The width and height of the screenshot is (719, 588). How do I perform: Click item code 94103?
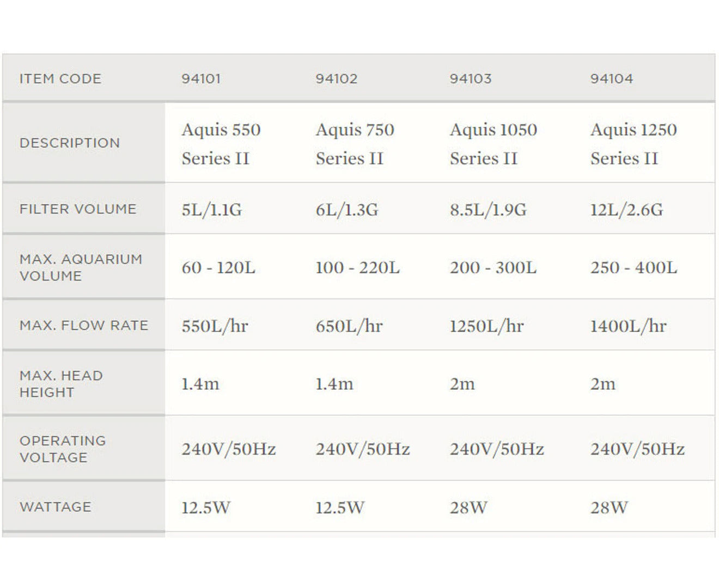(471, 78)
